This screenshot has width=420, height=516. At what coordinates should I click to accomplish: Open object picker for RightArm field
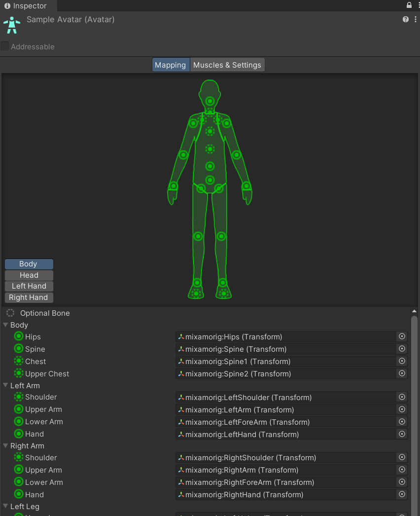(x=402, y=470)
